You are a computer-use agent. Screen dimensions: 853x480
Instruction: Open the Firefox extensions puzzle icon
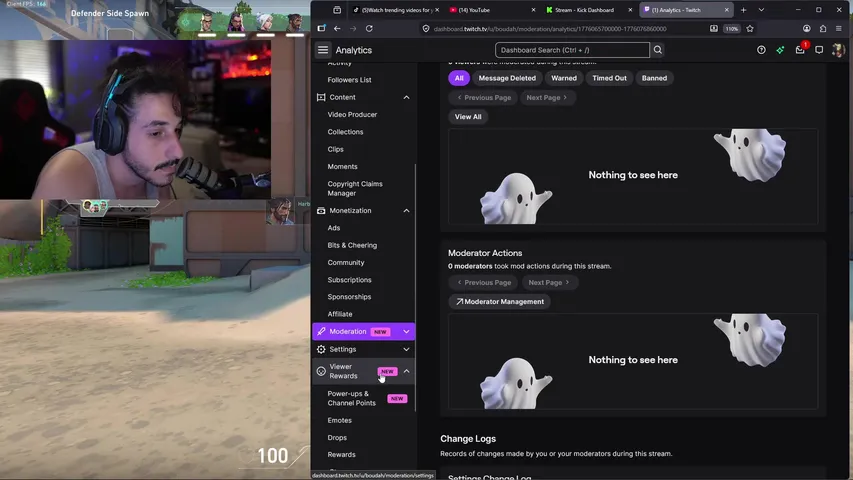(823, 29)
